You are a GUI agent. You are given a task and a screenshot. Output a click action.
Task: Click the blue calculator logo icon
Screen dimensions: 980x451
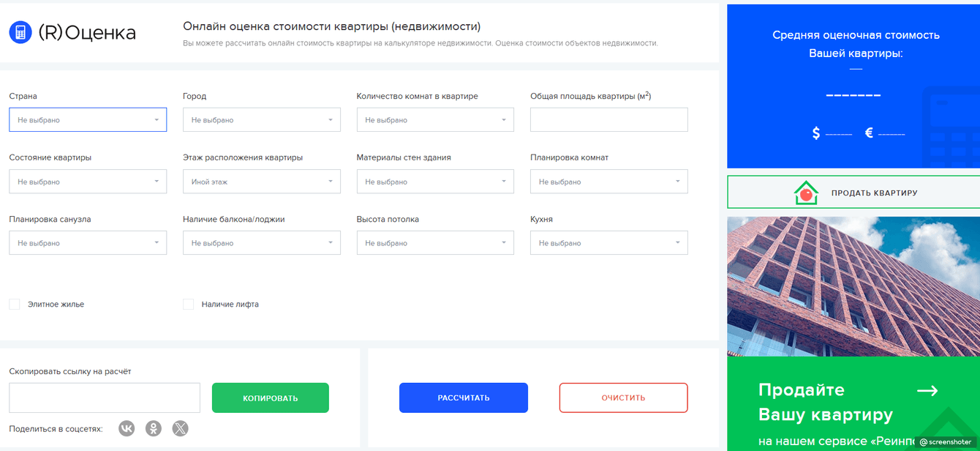point(20,33)
